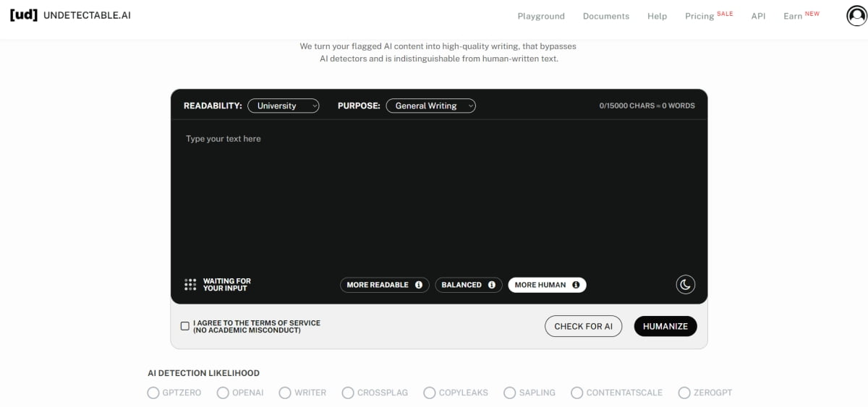Click the 0/15000 chars counter
Viewport: 868px width, 407px height.
[x=647, y=106]
